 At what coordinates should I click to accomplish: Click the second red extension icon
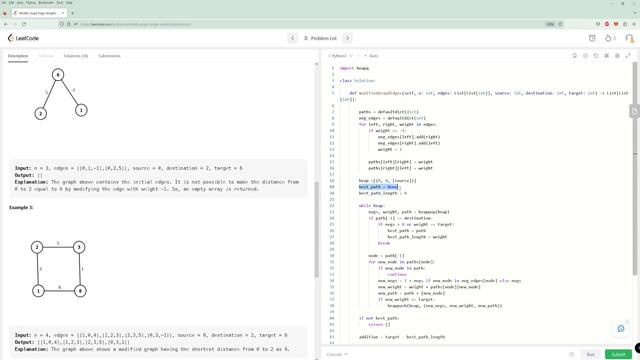pos(616,24)
